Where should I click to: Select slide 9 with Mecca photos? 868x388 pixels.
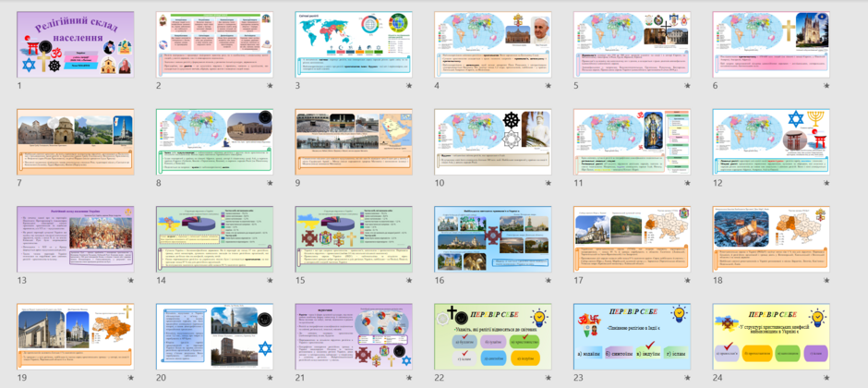(x=354, y=142)
